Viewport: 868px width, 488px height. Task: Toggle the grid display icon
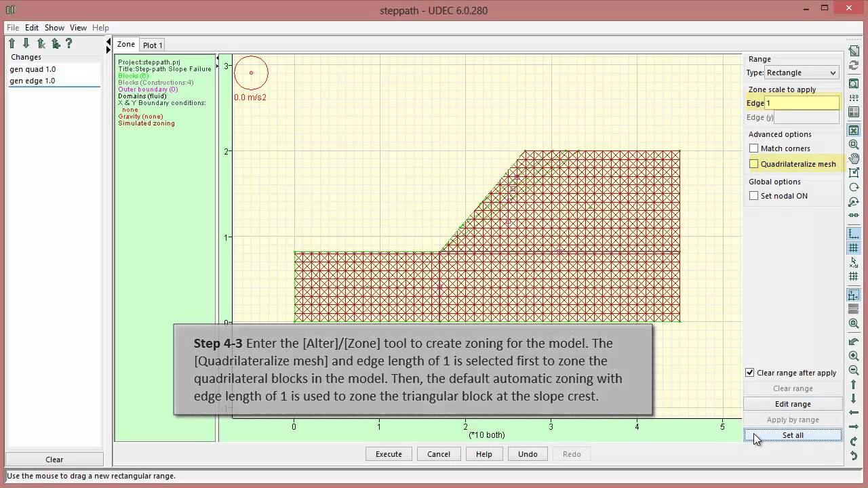pyautogui.click(x=854, y=248)
